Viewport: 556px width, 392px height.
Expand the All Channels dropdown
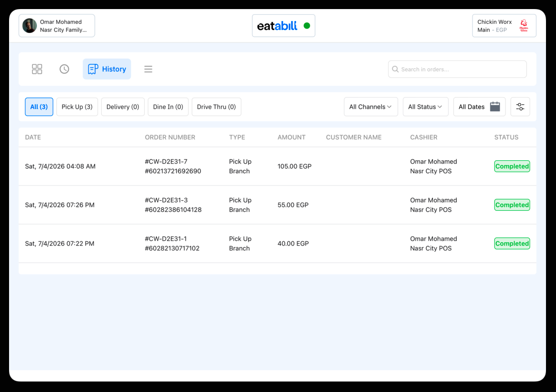click(371, 107)
